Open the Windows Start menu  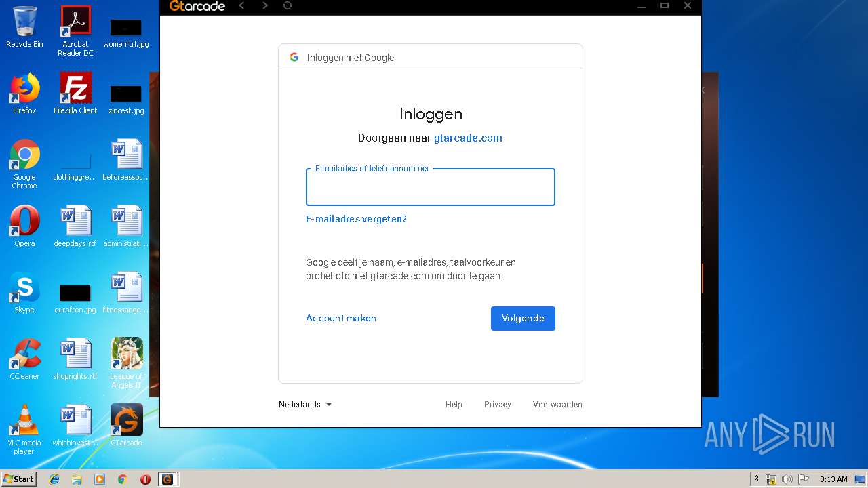tap(18, 479)
